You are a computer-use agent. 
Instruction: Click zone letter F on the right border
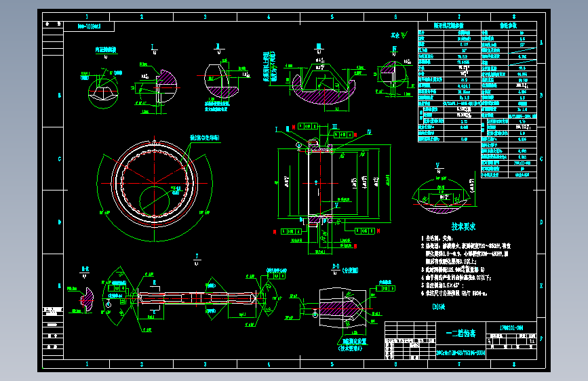(541, 338)
